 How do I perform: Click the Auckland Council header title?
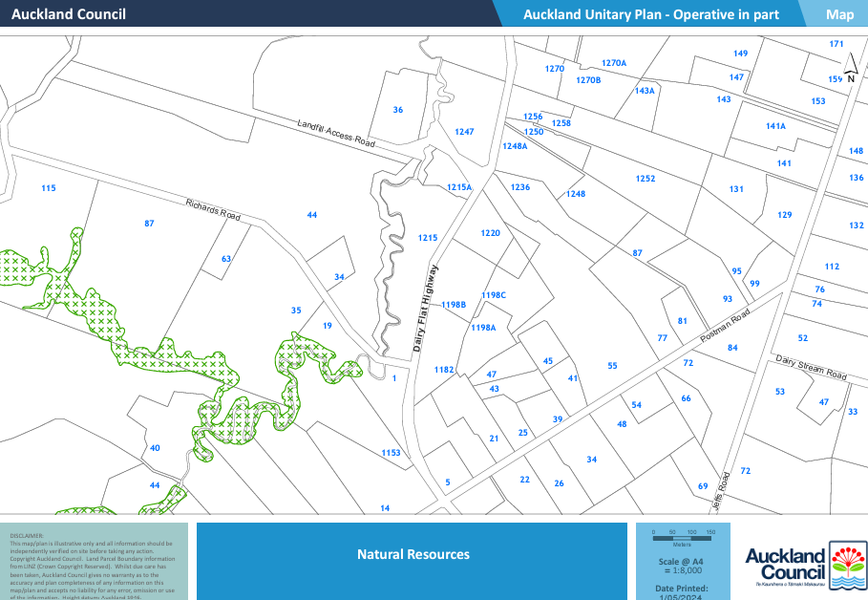click(69, 14)
